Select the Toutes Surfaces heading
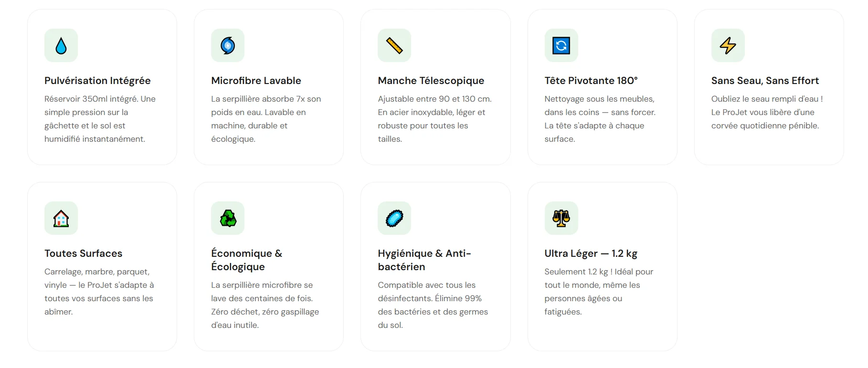 (x=83, y=253)
